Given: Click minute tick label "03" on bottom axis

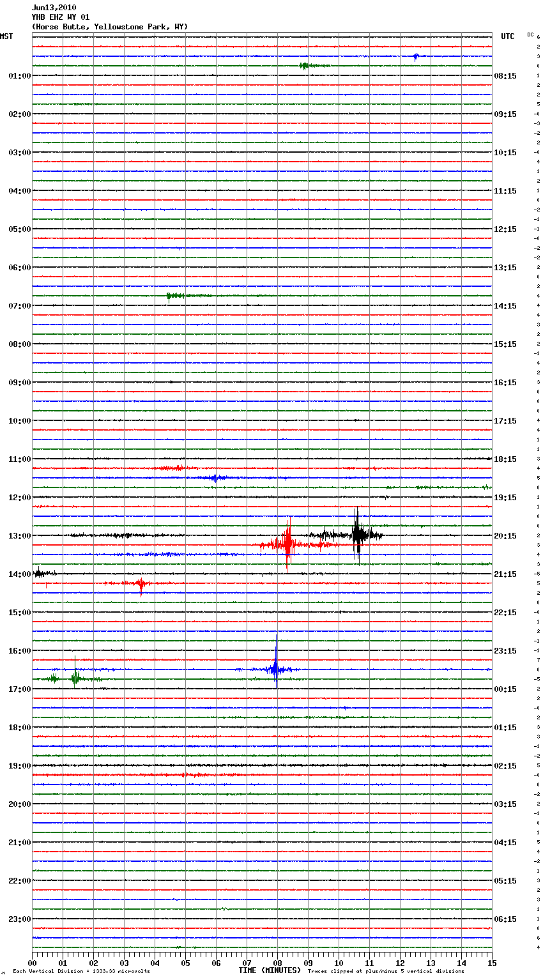Looking at the screenshot, I should pyautogui.click(x=124, y=963).
